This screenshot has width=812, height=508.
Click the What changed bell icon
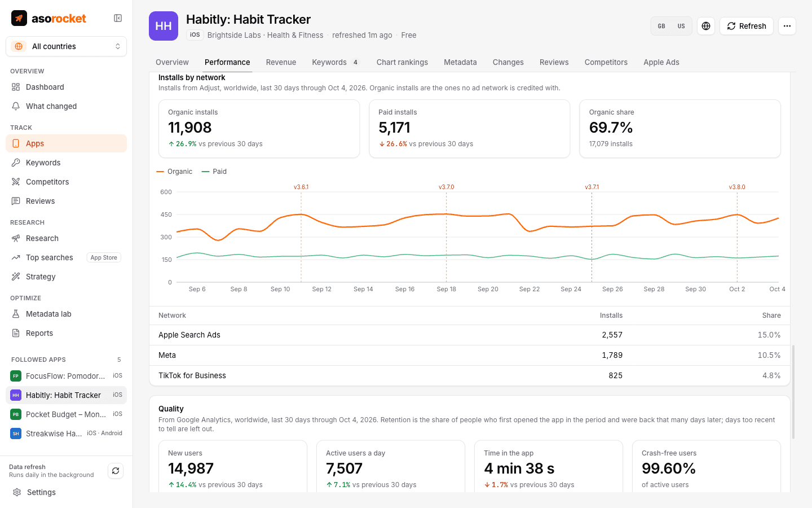(16, 106)
